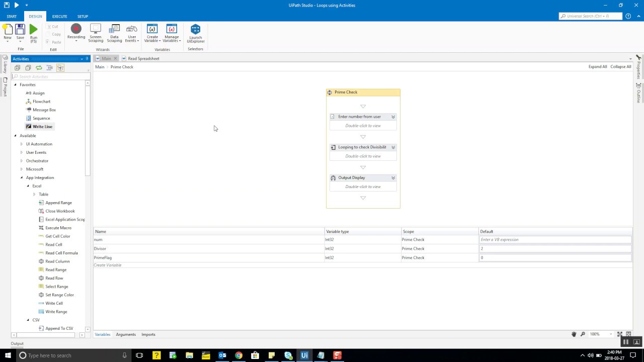Viewport: 644px width, 362px height.
Task: Click the zoom magnifier icon
Action: (x=583, y=334)
